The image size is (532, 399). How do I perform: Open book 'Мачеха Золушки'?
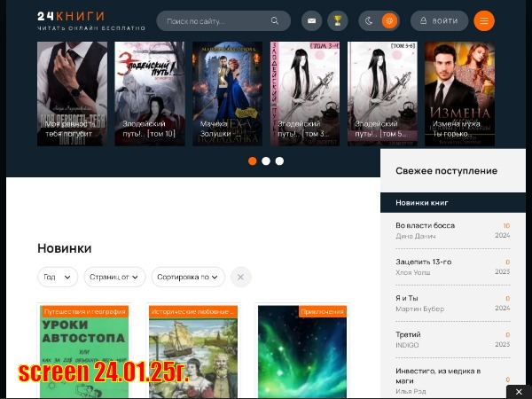(x=227, y=94)
